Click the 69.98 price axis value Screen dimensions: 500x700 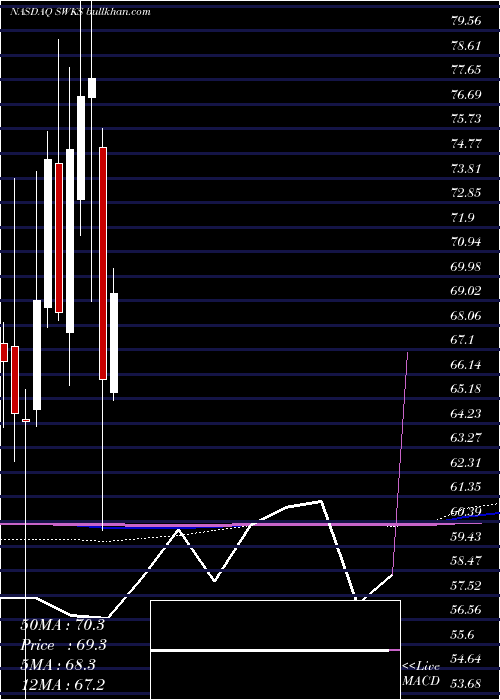click(x=466, y=267)
